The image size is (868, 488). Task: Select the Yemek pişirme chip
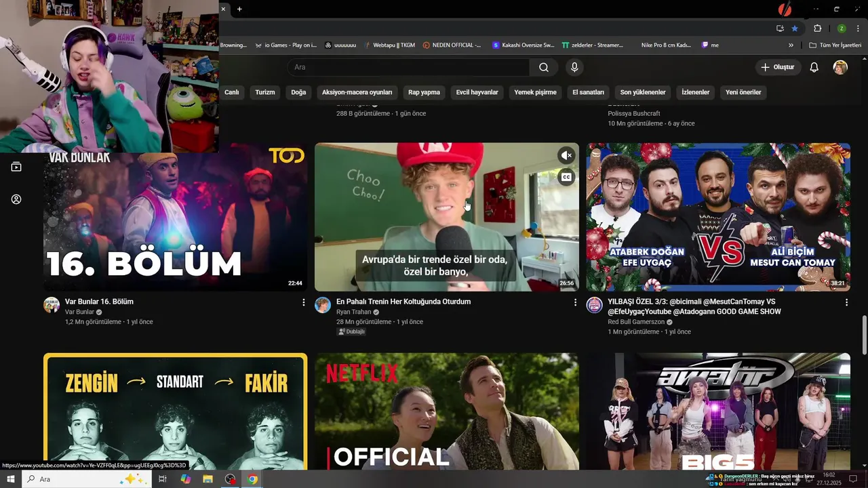pos(535,92)
